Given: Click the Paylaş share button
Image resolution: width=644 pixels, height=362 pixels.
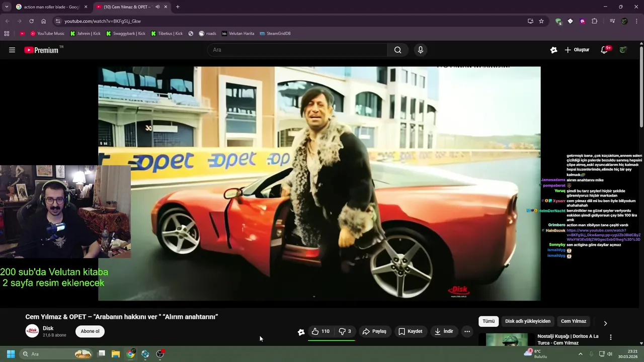Looking at the screenshot, I should (374, 331).
